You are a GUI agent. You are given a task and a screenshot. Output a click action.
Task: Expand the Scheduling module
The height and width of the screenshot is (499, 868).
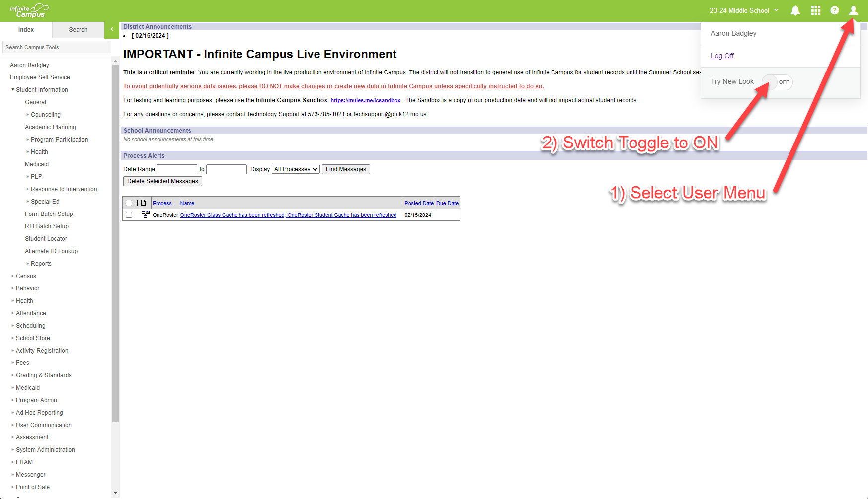(x=13, y=326)
